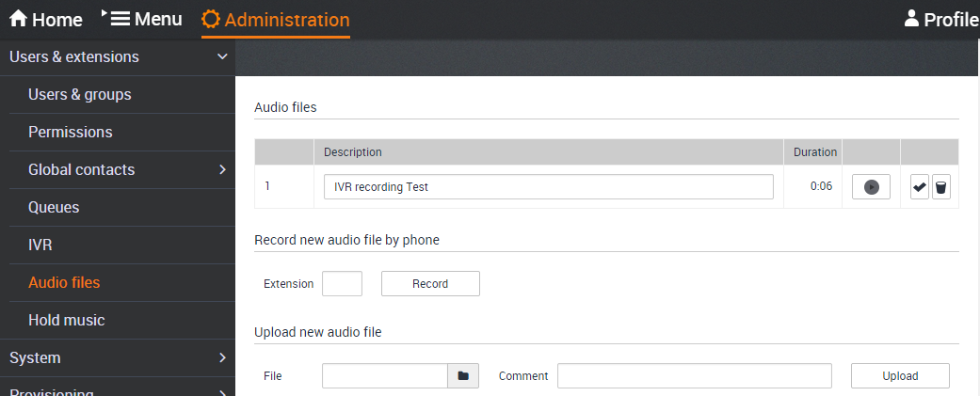Click the Duration column header

(815, 151)
